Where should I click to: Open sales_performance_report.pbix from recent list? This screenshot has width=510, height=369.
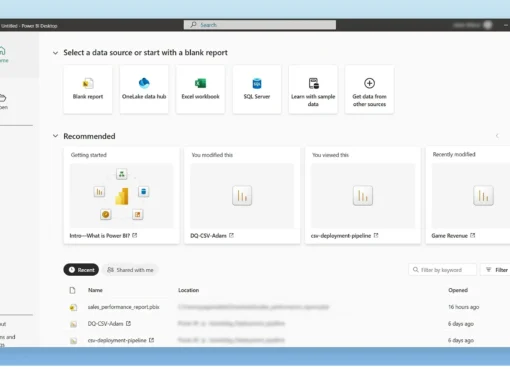pos(123,307)
